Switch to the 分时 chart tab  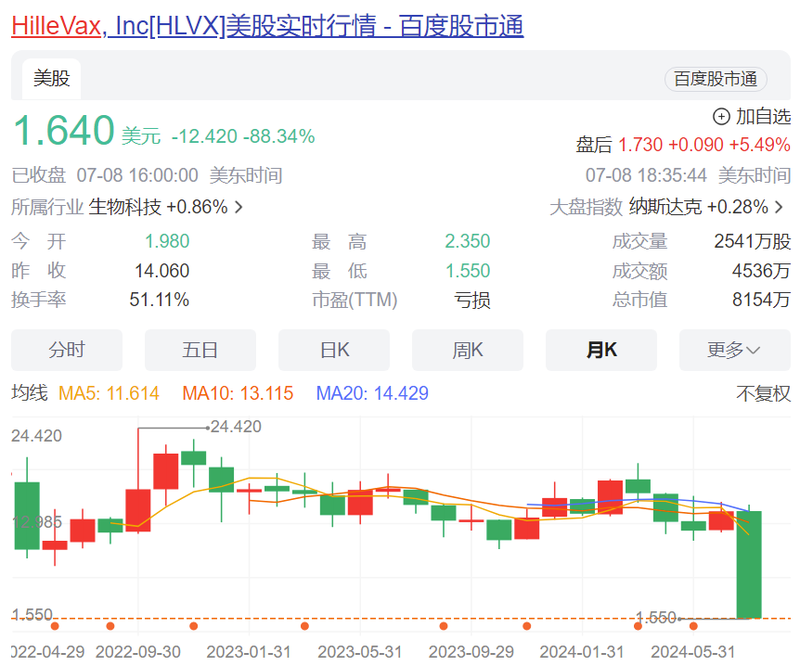click(x=67, y=350)
